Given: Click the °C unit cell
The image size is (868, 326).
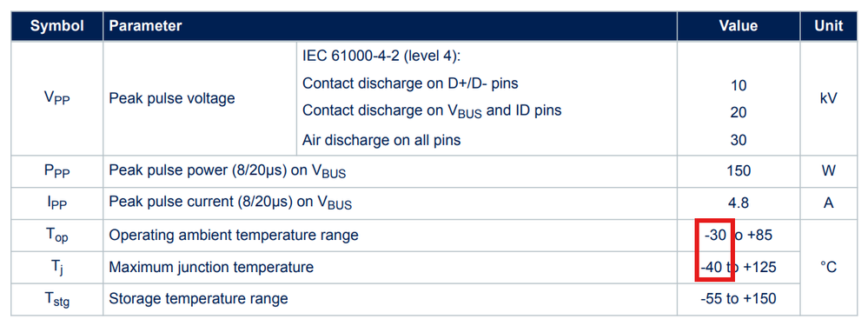Looking at the screenshot, I should tap(829, 268).
